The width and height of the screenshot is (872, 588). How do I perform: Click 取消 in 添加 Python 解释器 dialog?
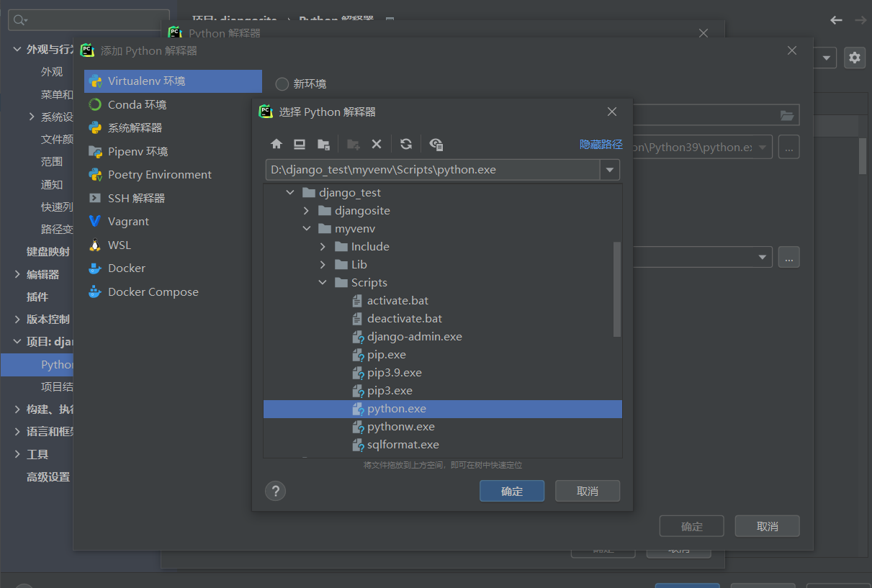(x=768, y=526)
